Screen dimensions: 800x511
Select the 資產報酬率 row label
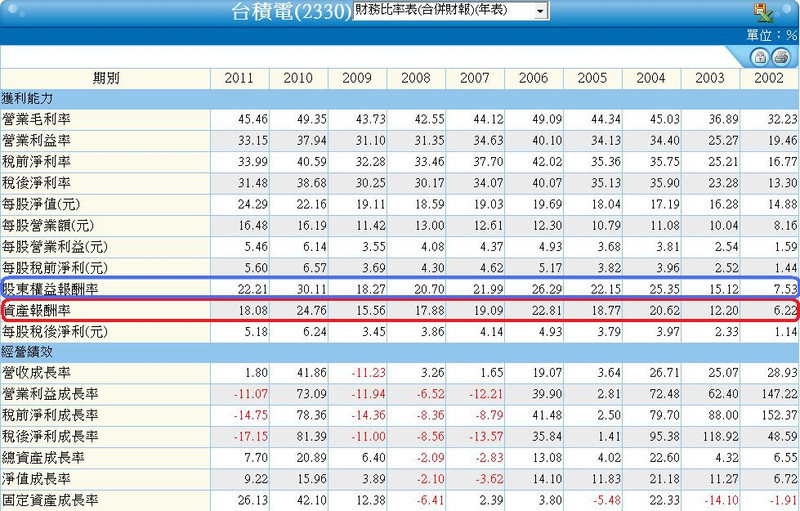tap(36, 311)
